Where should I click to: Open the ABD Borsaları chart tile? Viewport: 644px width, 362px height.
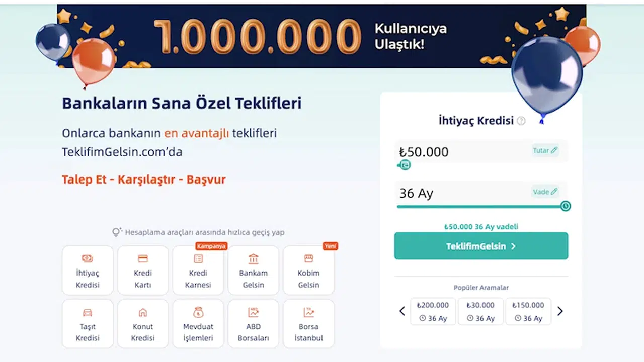(x=254, y=324)
